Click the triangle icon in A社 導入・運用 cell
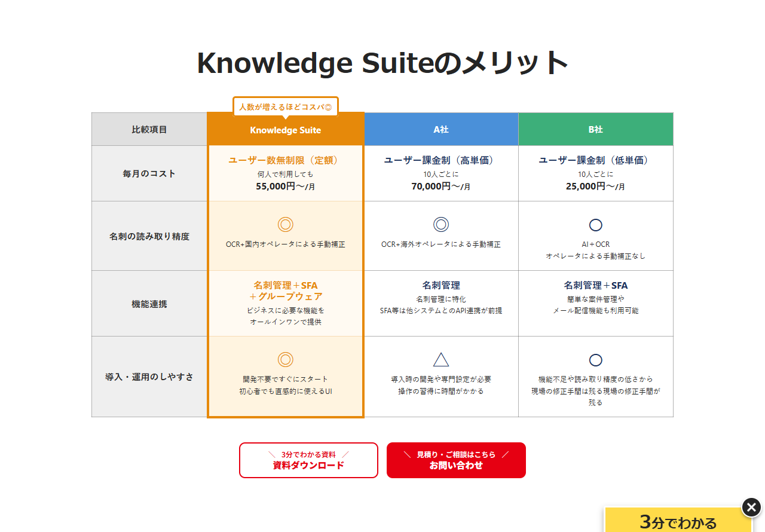 tap(441, 359)
